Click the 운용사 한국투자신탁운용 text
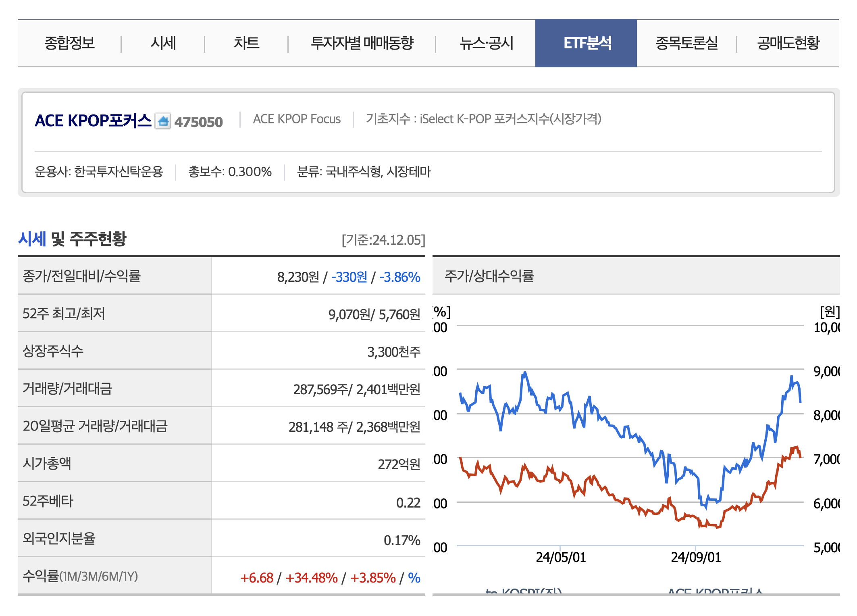The image size is (857, 616). coord(99,172)
